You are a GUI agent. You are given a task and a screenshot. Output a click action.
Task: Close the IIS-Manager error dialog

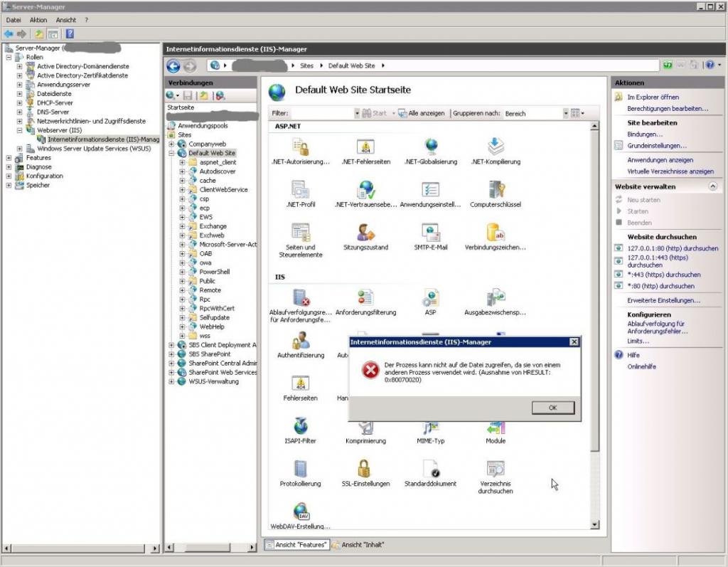pos(574,342)
